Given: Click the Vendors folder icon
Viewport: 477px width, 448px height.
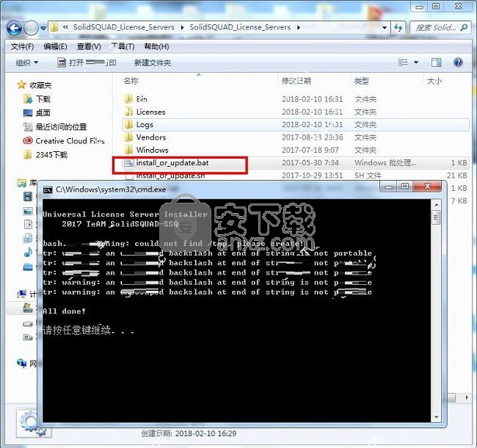Looking at the screenshot, I should point(128,137).
